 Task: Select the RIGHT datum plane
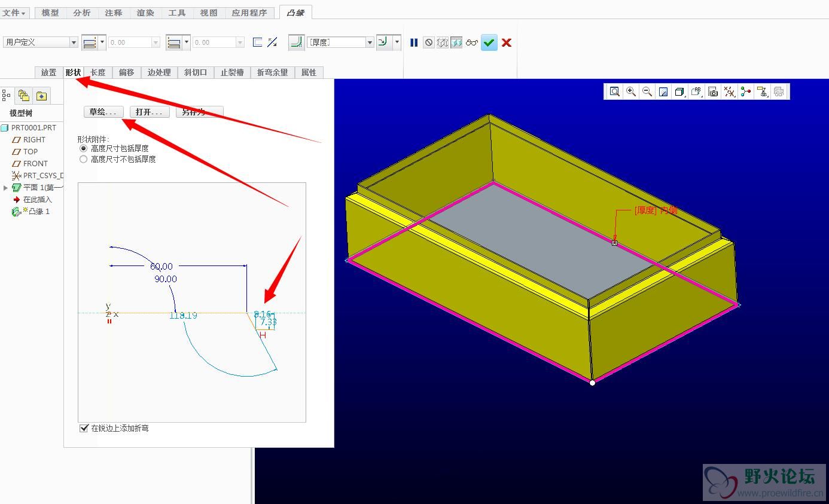pyautogui.click(x=34, y=140)
